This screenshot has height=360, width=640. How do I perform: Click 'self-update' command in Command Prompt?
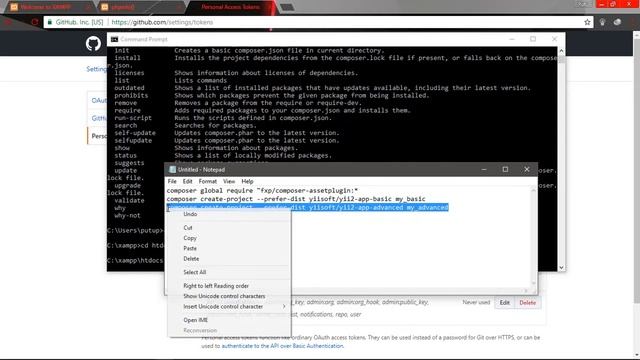pos(135,133)
